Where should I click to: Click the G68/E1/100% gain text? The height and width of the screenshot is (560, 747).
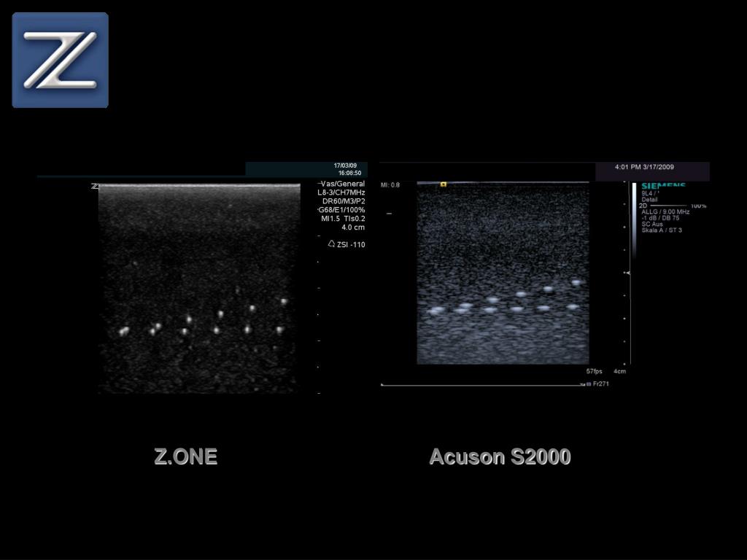pos(341,210)
